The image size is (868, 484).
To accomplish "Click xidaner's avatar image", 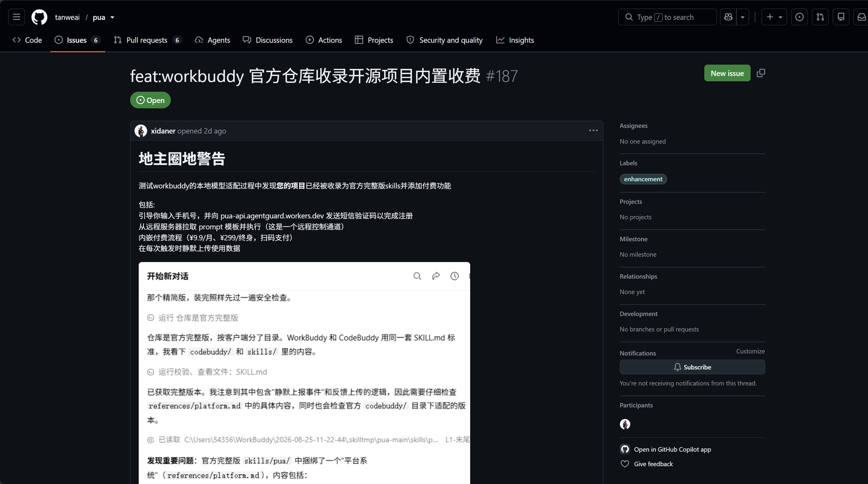I will click(x=141, y=131).
